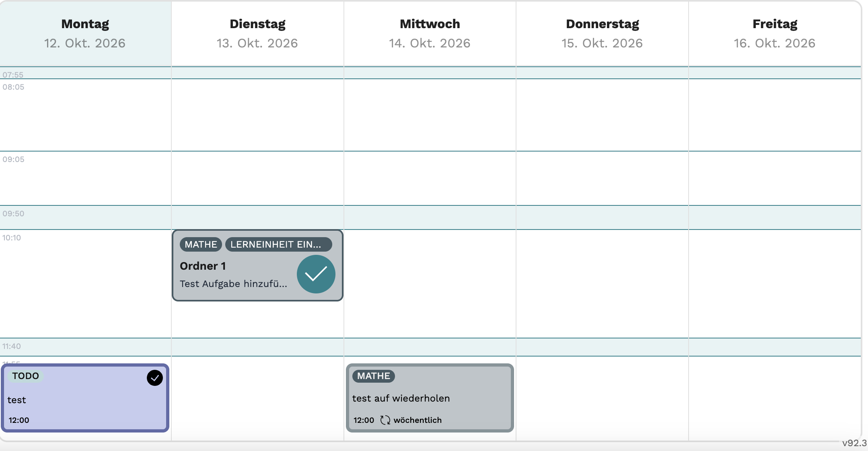This screenshot has height=451, width=868.
Task: Click the 07:55 time label
Action: pos(13,75)
